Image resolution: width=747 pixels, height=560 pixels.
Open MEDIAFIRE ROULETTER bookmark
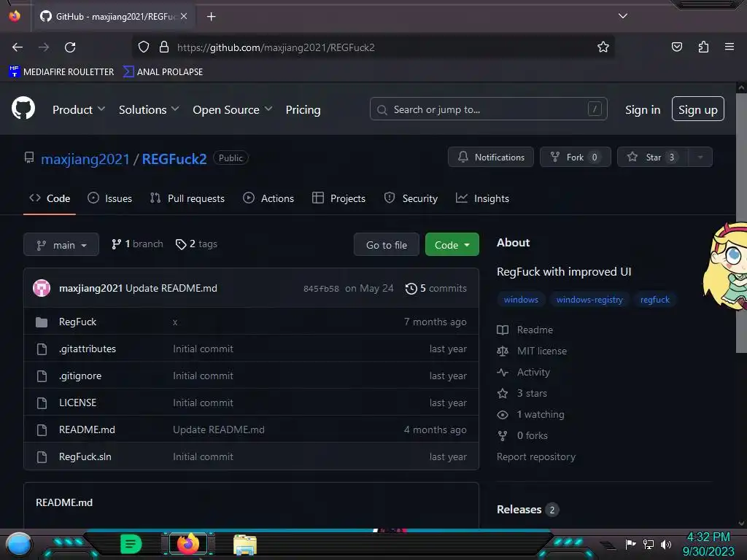tap(61, 72)
